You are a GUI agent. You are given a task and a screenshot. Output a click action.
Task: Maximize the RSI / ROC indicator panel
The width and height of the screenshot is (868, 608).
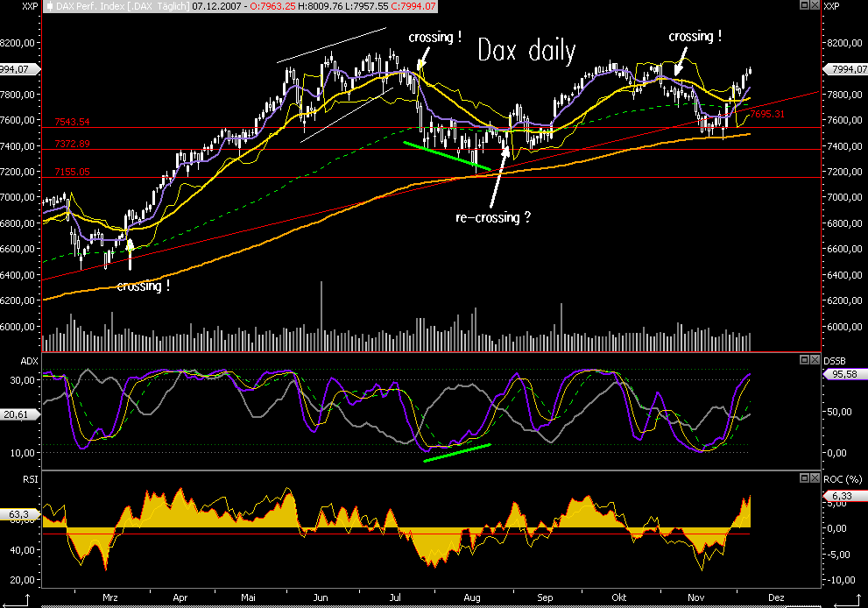(x=804, y=477)
